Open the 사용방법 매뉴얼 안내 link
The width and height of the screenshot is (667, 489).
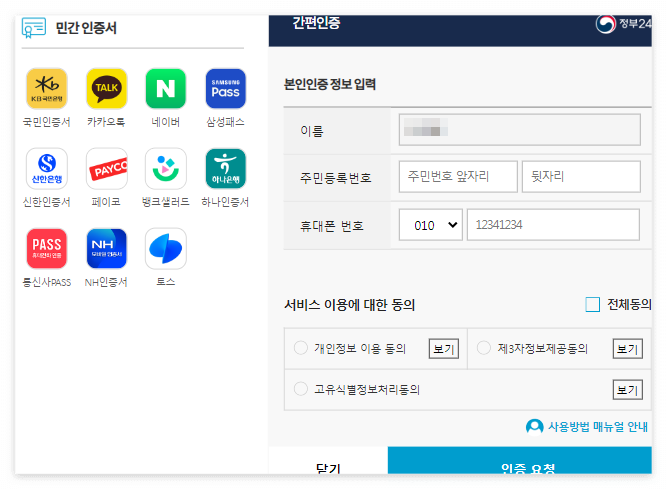[x=598, y=426]
